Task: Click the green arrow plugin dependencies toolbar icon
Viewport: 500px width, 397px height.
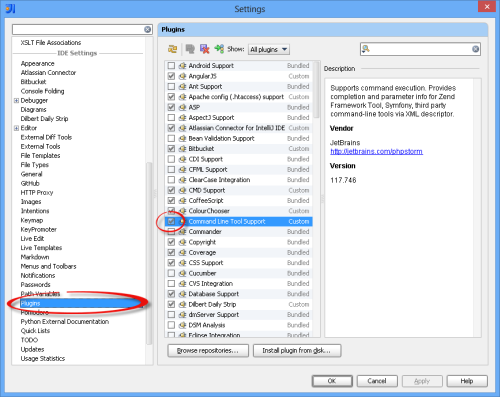Action: pos(219,49)
